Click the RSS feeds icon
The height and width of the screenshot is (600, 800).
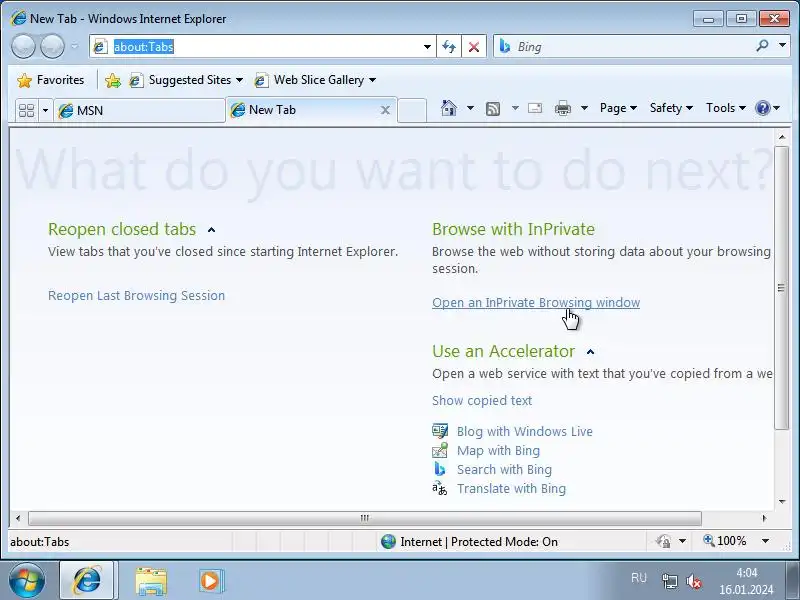tap(493, 108)
